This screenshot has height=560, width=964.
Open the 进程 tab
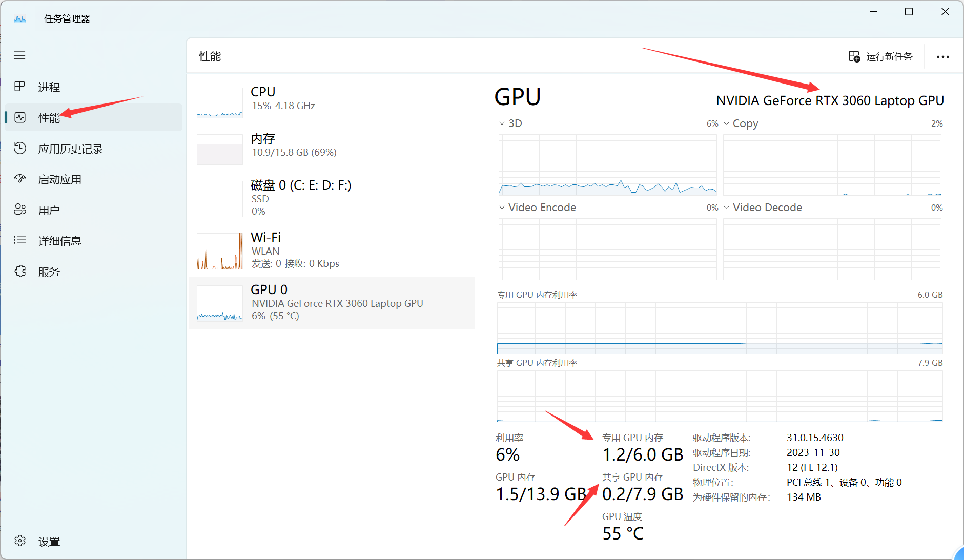click(x=94, y=87)
